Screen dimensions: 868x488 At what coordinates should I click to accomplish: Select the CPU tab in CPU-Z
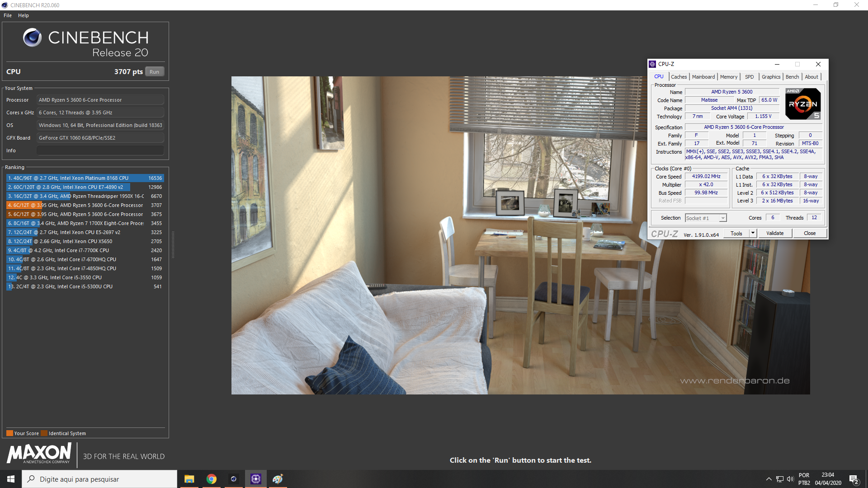659,77
